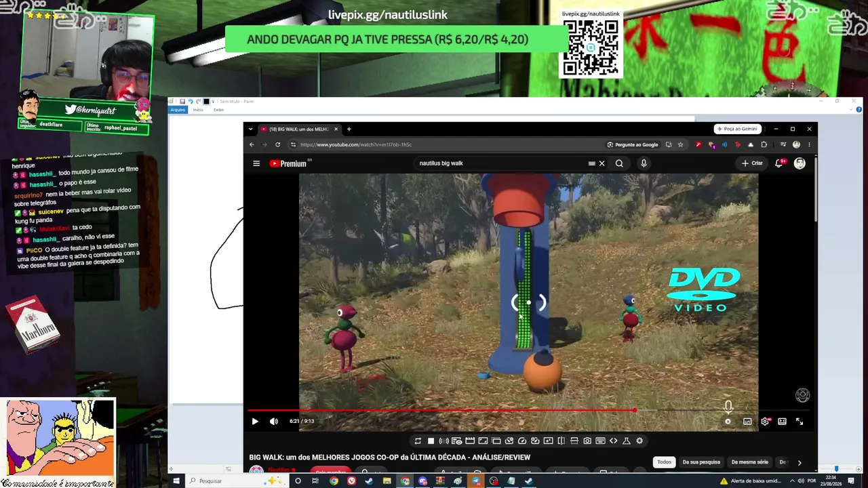Open the video player settings gear
868x488 pixels.
coord(765,422)
